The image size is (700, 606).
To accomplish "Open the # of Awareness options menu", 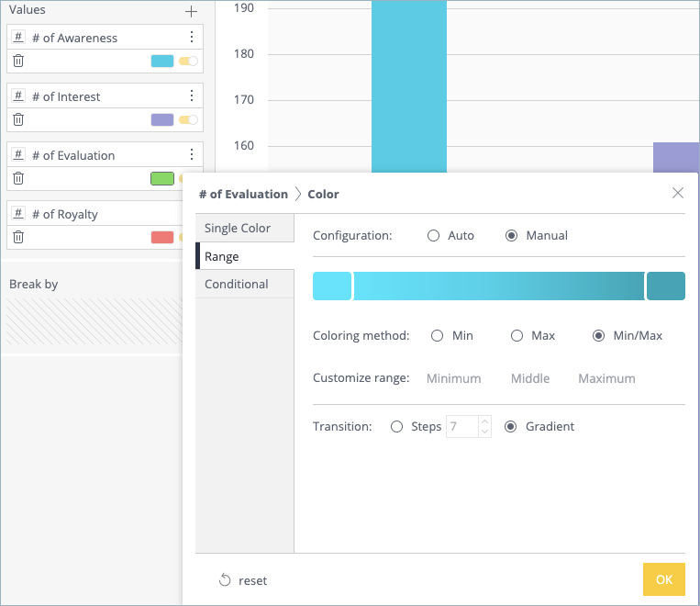I will [192, 38].
